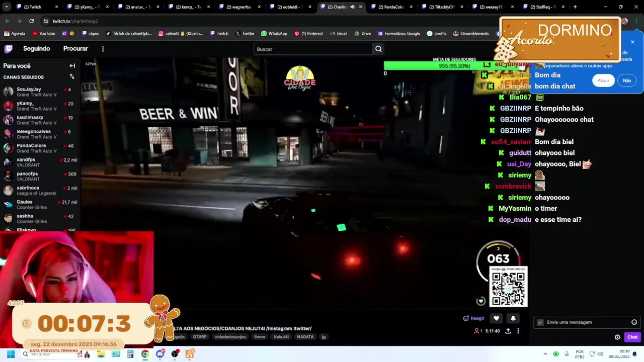Open SouJayJay channel in sidebar
Viewport: 644px width, 362px height.
40,92
